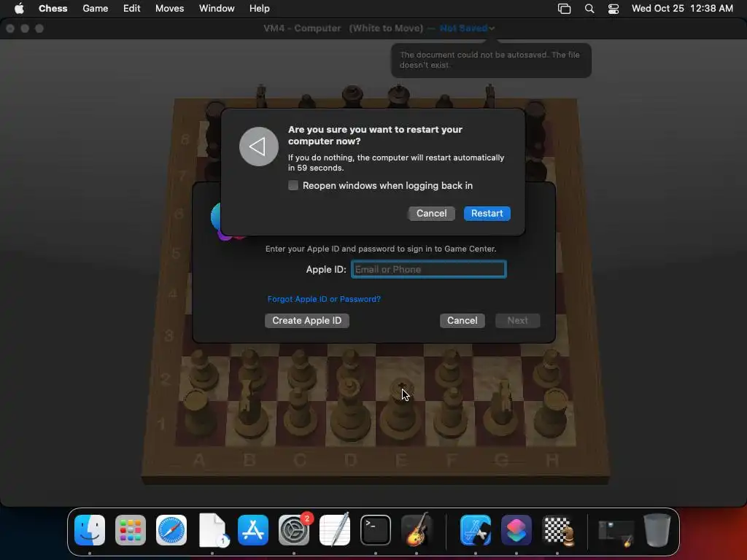Click the blank document icon in dock
The width and height of the screenshot is (747, 560).
click(212, 529)
